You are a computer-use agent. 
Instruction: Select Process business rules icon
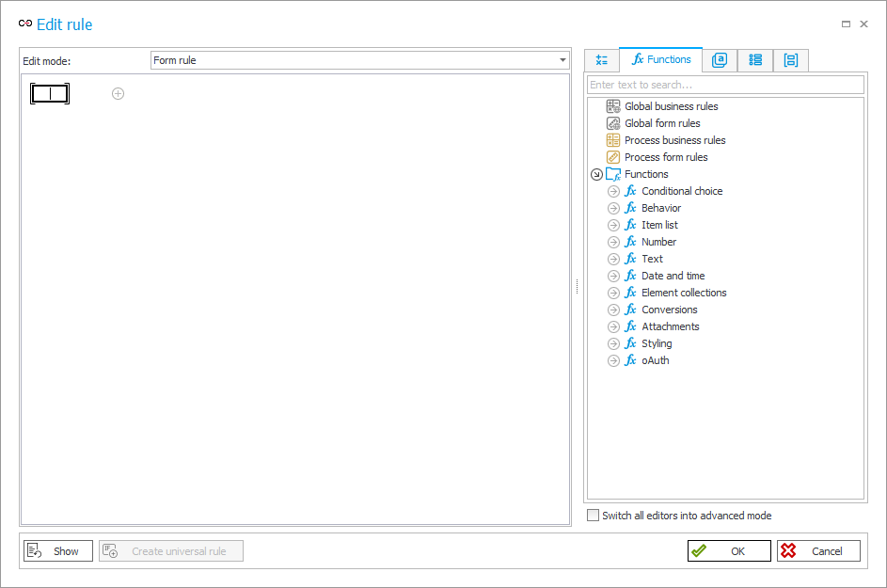613,140
